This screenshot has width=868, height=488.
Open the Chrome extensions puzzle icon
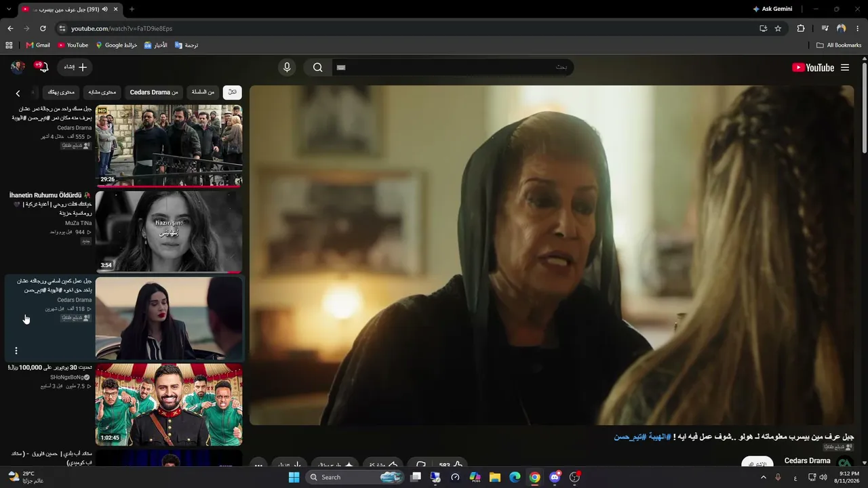[x=801, y=28]
